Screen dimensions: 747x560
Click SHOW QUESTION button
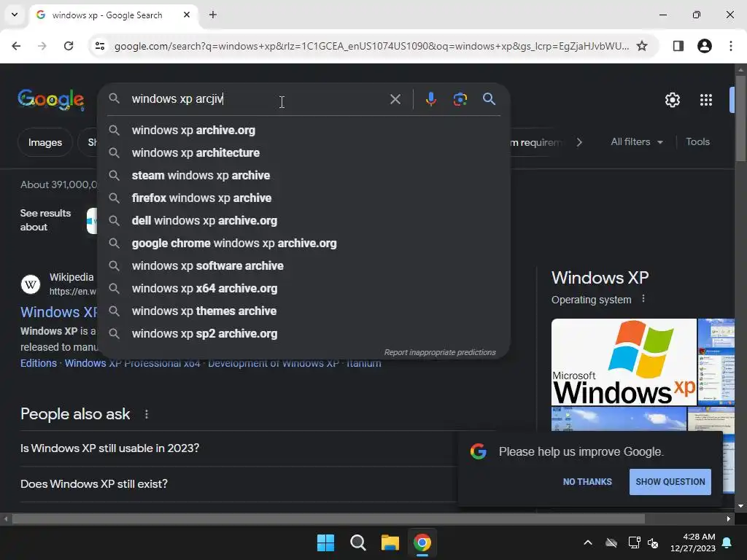pyautogui.click(x=670, y=482)
